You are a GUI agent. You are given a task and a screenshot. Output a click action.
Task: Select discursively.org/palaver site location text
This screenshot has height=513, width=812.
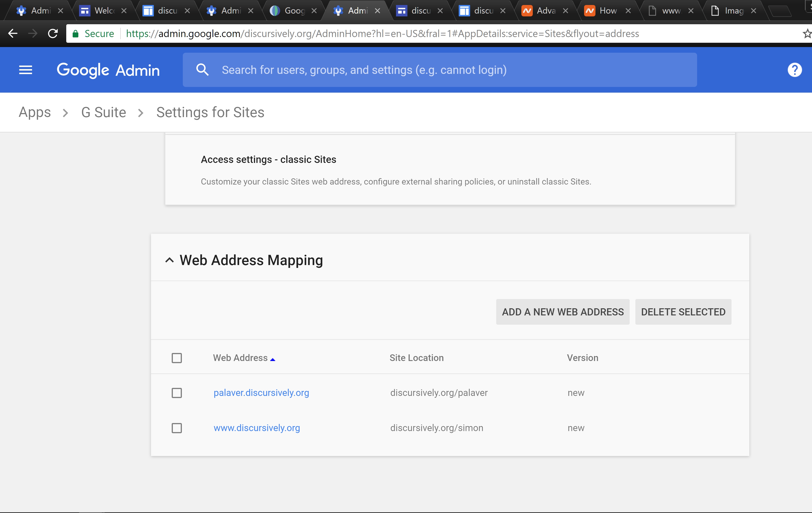point(439,393)
